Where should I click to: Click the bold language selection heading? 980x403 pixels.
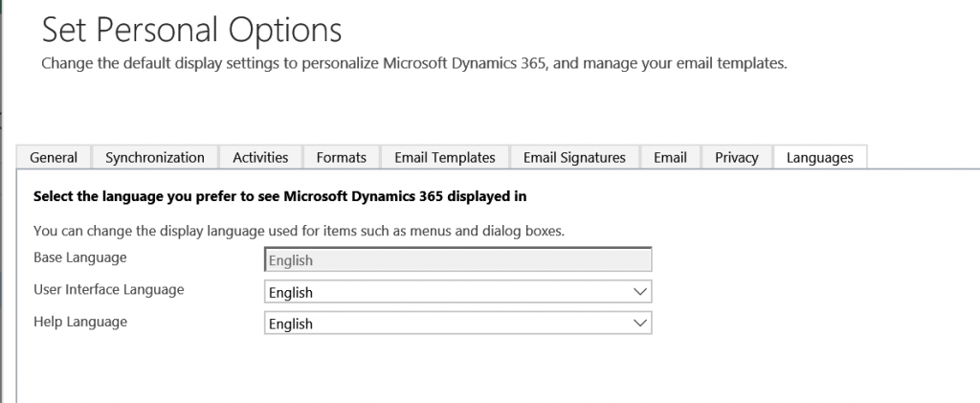coord(279,197)
